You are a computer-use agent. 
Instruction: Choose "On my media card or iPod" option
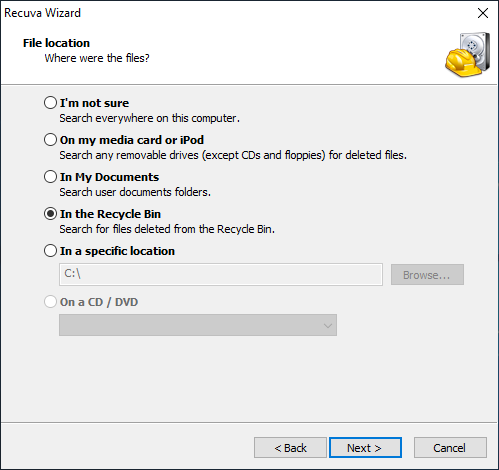point(50,140)
